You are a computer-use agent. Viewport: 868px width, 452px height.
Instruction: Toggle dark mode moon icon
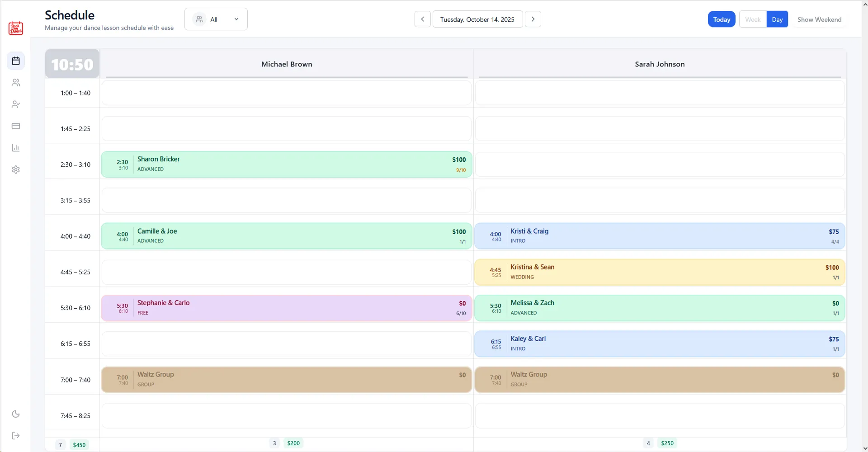pyautogui.click(x=16, y=414)
